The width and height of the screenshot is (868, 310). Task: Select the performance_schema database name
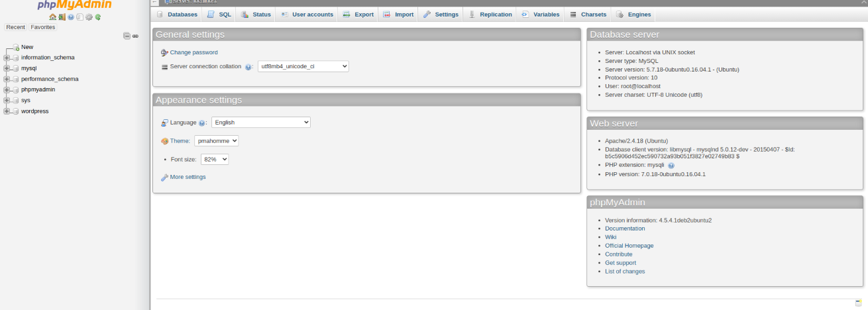click(x=50, y=79)
